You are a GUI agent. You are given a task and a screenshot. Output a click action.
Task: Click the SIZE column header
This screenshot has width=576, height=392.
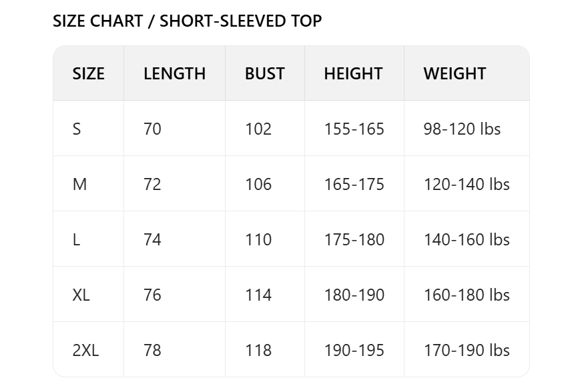(88, 73)
